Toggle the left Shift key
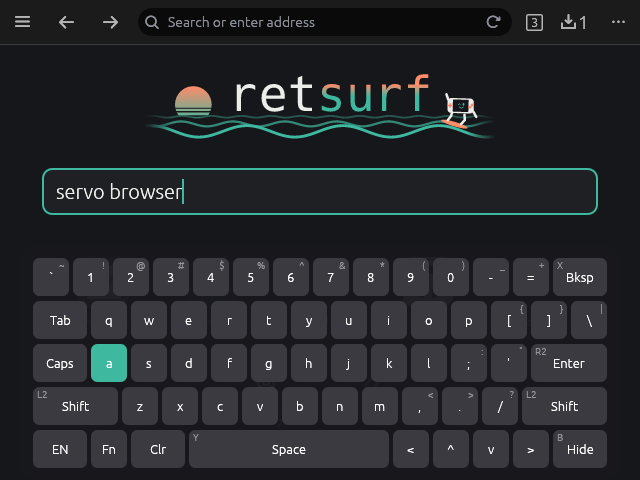 coord(76,406)
